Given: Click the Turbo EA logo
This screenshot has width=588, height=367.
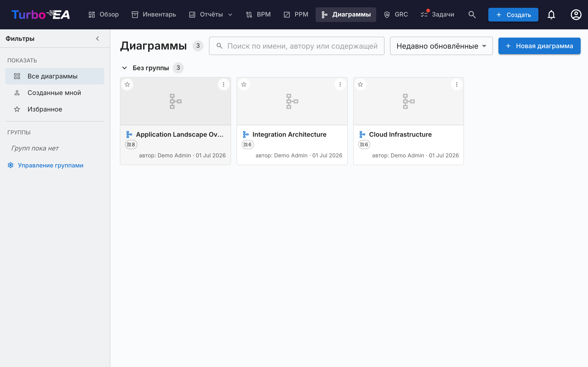Looking at the screenshot, I should point(41,14).
